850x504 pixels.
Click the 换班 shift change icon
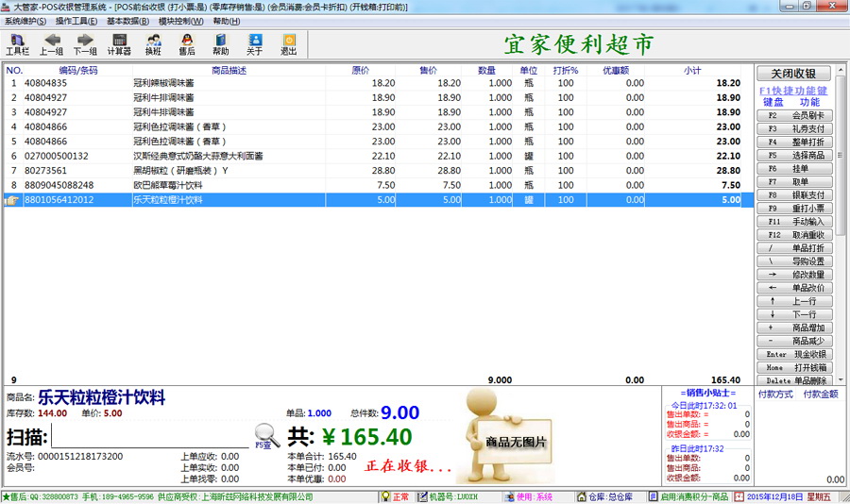tap(153, 44)
